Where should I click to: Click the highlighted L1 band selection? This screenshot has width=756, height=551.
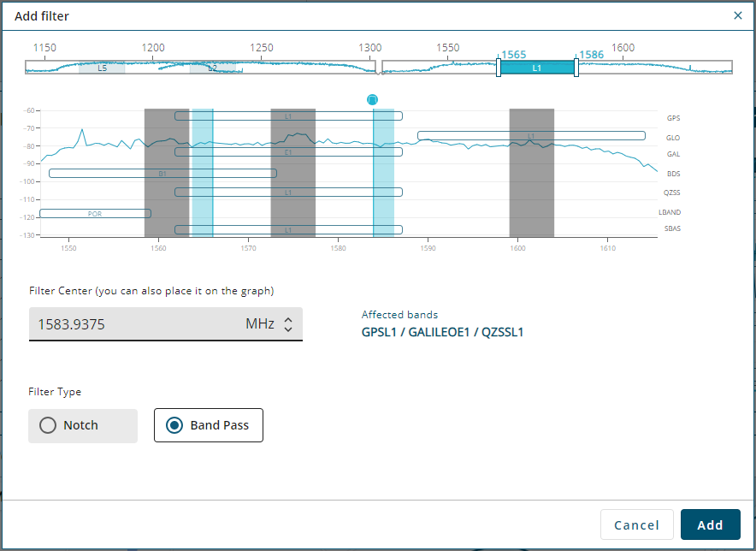[x=537, y=68]
